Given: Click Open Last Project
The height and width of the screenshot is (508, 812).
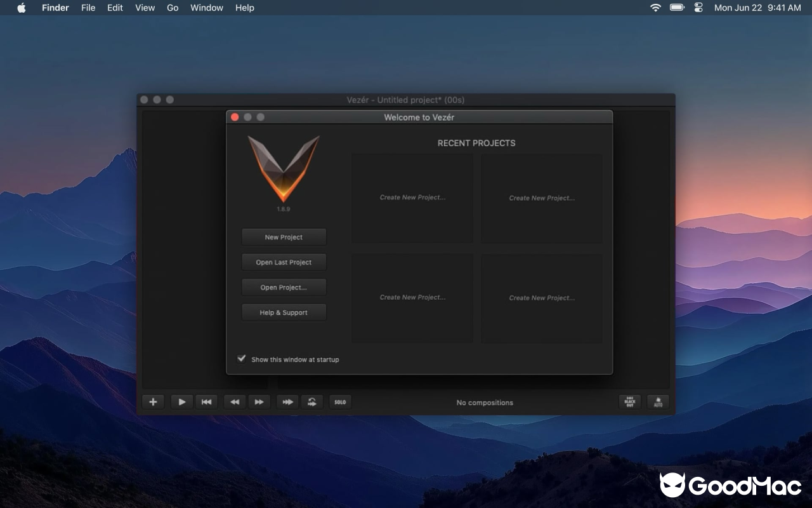Looking at the screenshot, I should click(x=284, y=262).
